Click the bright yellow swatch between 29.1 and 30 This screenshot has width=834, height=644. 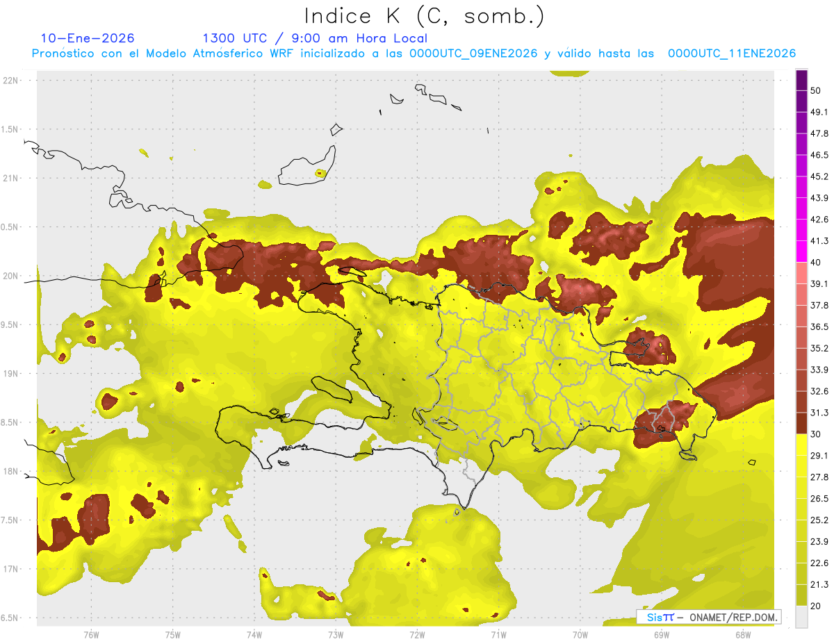click(x=801, y=445)
